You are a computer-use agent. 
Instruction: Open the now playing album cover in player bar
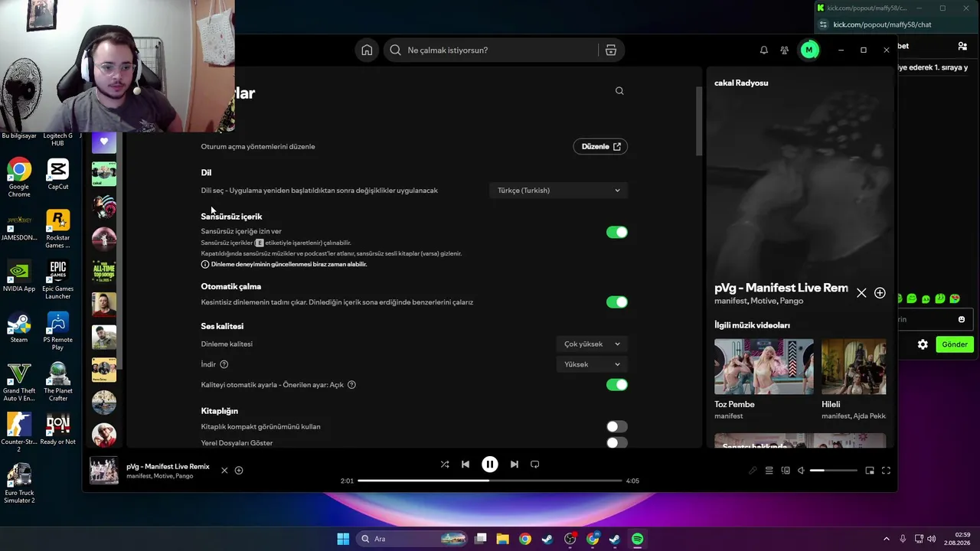tap(104, 471)
